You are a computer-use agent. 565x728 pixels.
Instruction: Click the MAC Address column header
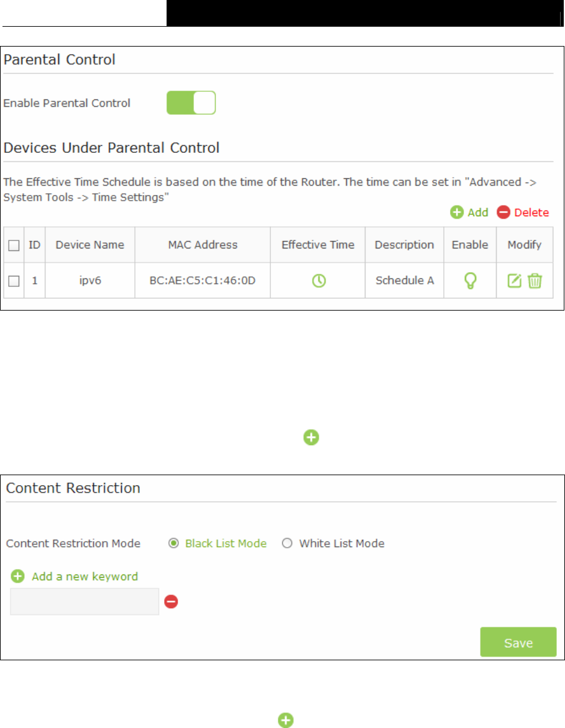203,245
